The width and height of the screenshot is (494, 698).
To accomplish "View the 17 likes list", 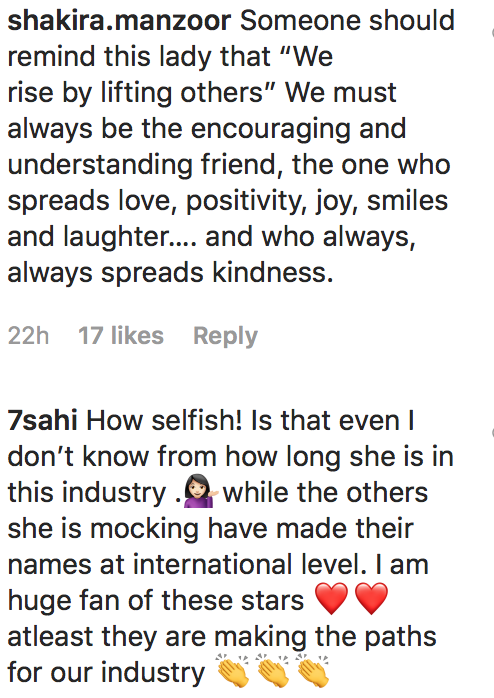I will [121, 335].
